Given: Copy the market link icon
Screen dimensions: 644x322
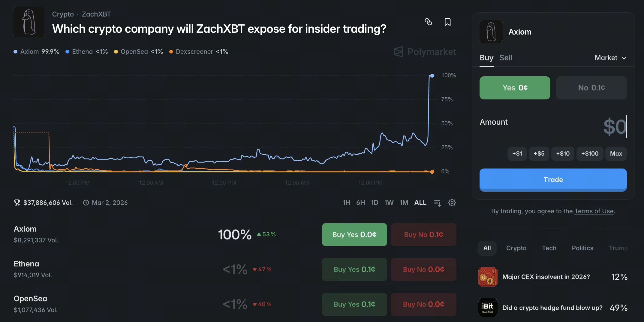Looking at the screenshot, I should point(428,22).
